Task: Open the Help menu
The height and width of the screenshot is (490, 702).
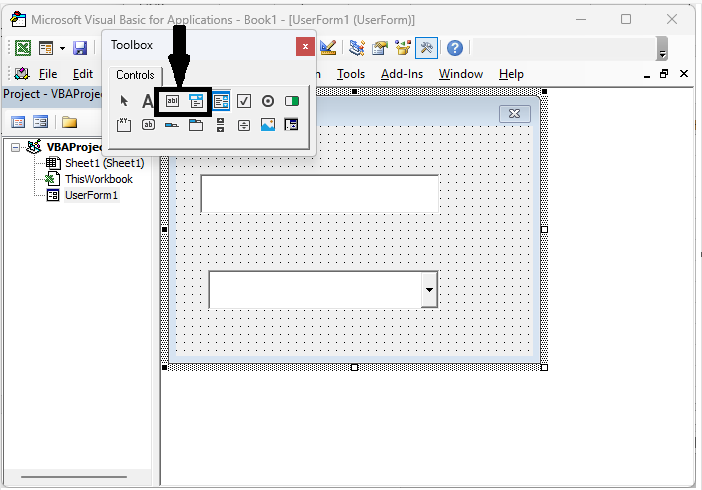Action: click(x=511, y=74)
